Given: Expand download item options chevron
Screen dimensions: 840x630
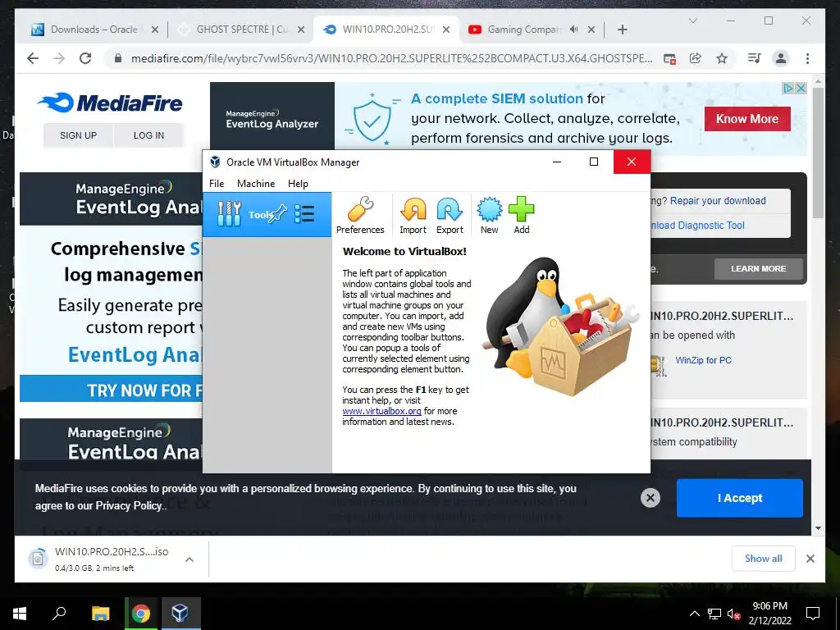Looking at the screenshot, I should click(x=189, y=559).
